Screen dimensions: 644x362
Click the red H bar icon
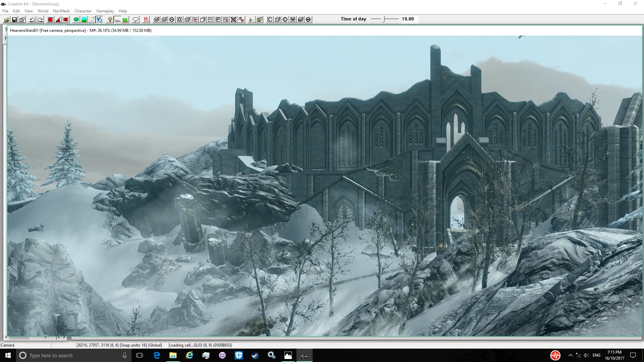[195, 19]
